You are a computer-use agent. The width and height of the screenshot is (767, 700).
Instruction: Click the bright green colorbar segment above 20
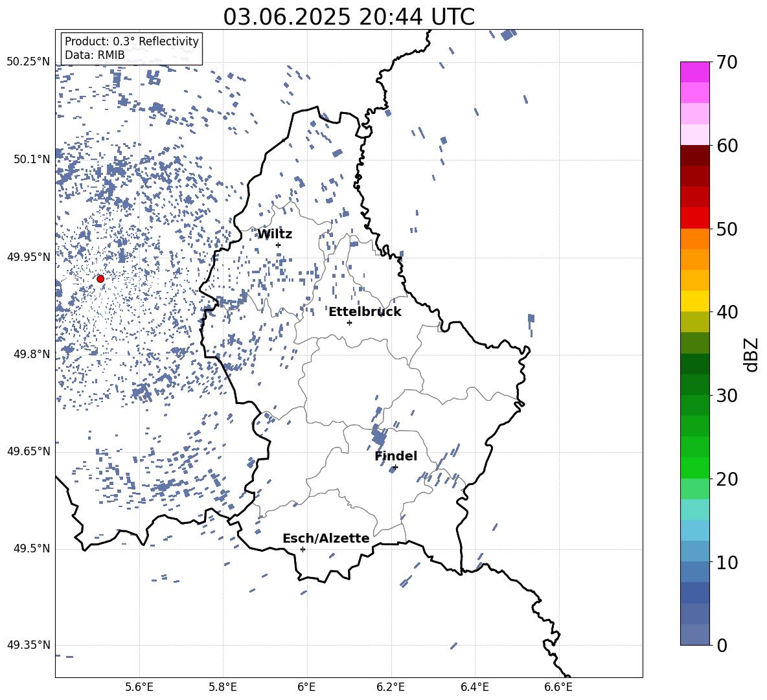click(694, 468)
